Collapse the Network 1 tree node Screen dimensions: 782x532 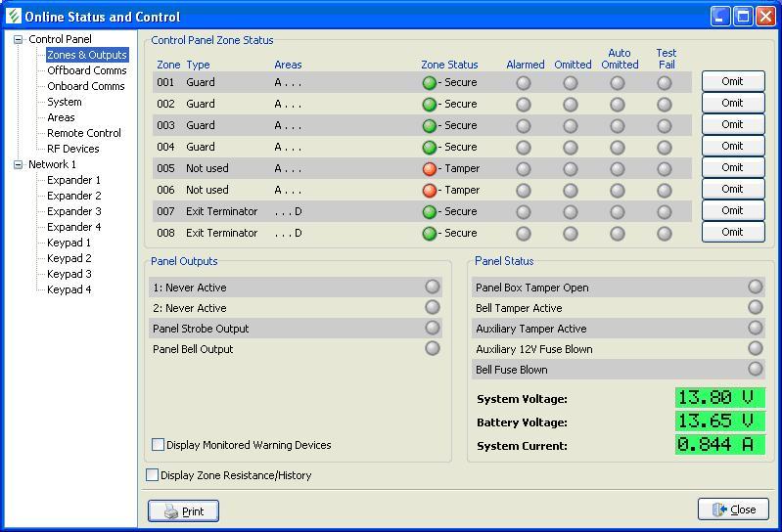[18, 165]
